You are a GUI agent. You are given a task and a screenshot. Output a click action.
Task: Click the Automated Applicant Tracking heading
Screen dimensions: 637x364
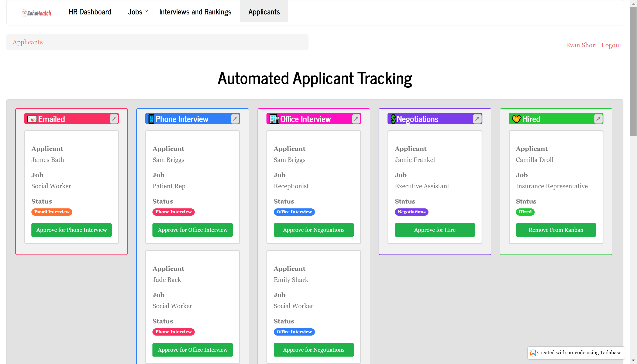315,79
